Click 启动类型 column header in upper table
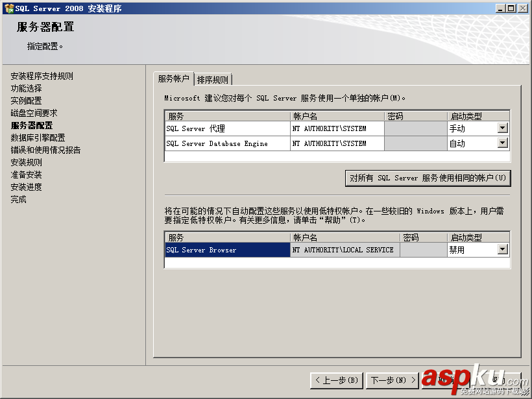 point(478,116)
